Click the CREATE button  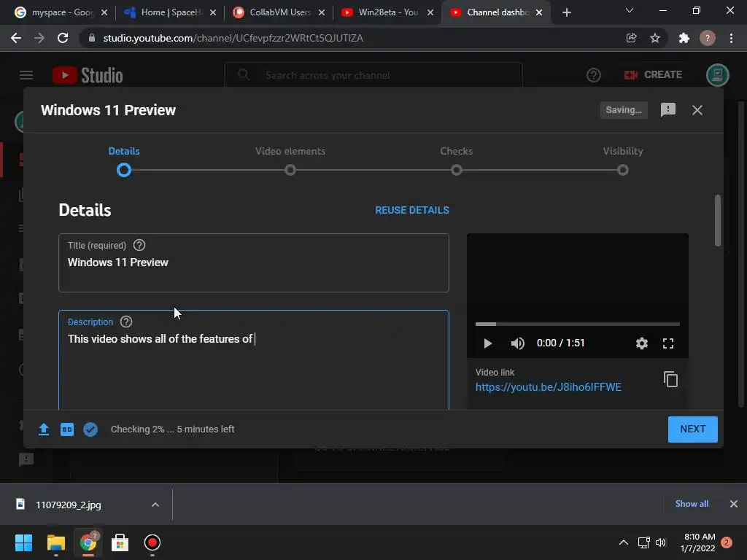pyautogui.click(x=653, y=75)
